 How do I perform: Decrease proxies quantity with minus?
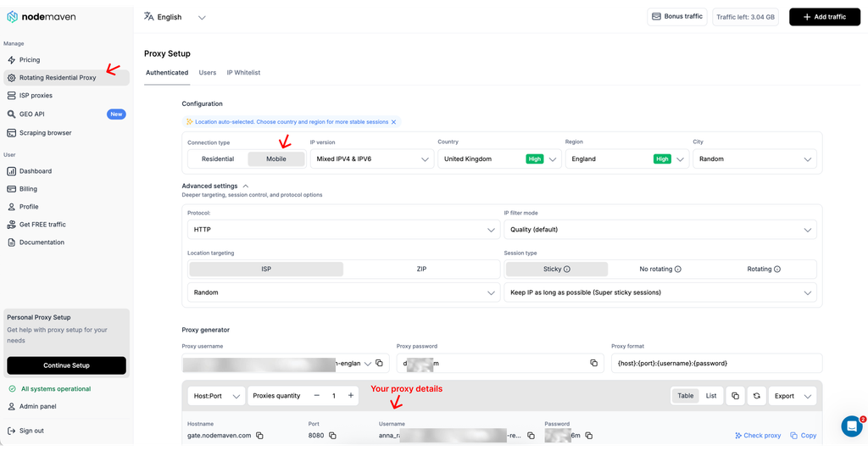point(317,396)
